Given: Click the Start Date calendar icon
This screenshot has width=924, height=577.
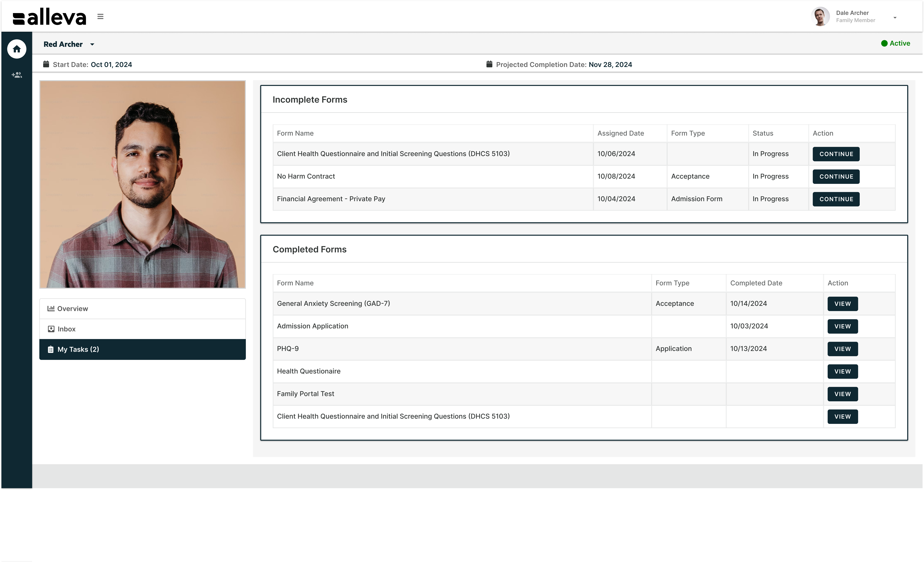Looking at the screenshot, I should coord(46,64).
